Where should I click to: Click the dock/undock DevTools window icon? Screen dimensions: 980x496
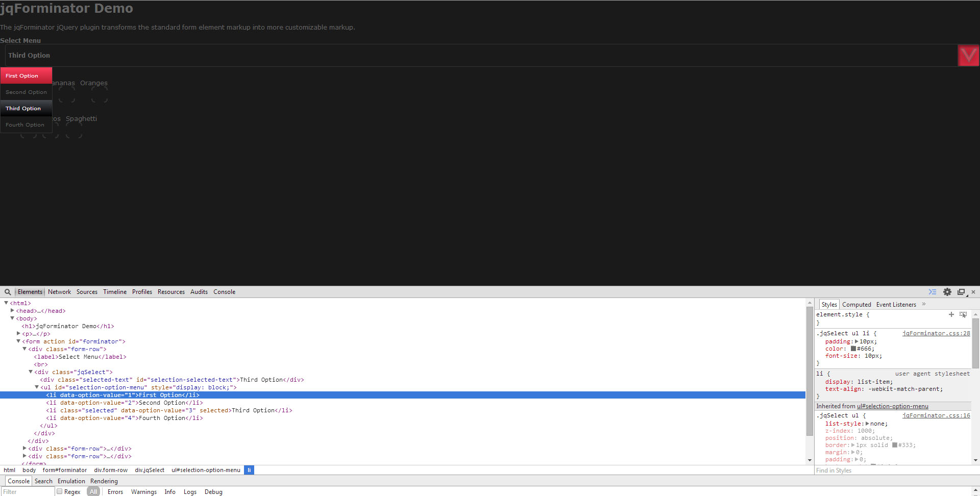[x=962, y=292]
